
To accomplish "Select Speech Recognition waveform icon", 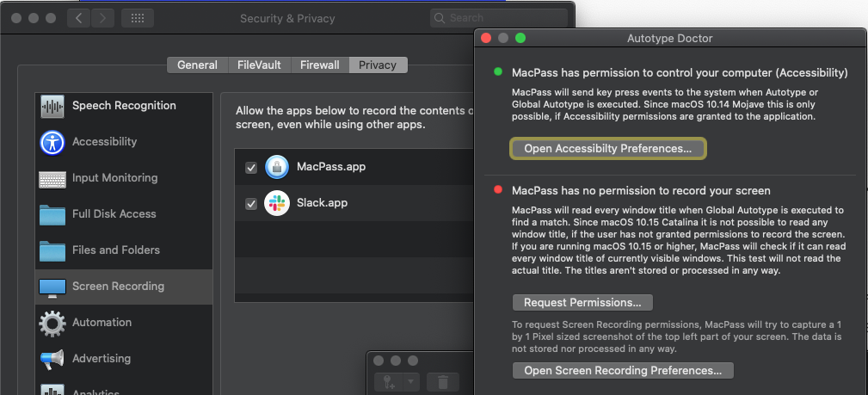I will point(52,106).
